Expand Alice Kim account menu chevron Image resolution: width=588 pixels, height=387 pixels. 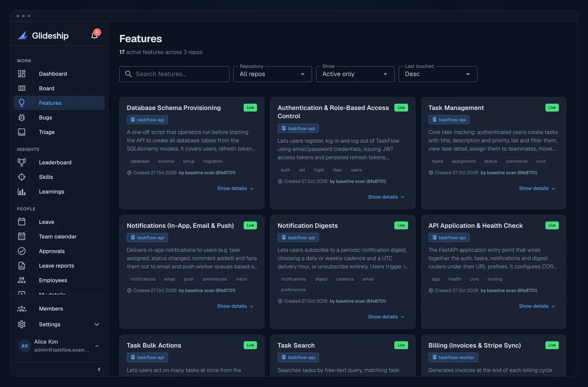97,346
